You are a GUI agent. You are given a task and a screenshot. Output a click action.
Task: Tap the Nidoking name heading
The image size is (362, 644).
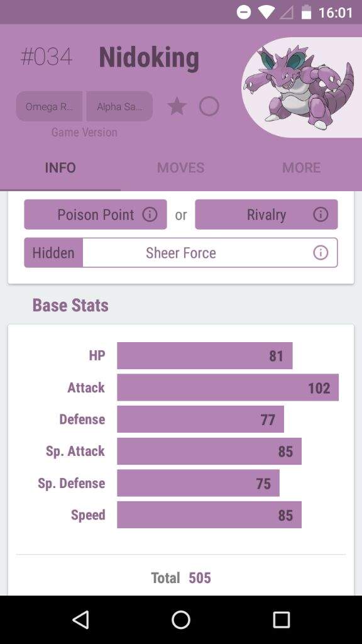tap(149, 57)
